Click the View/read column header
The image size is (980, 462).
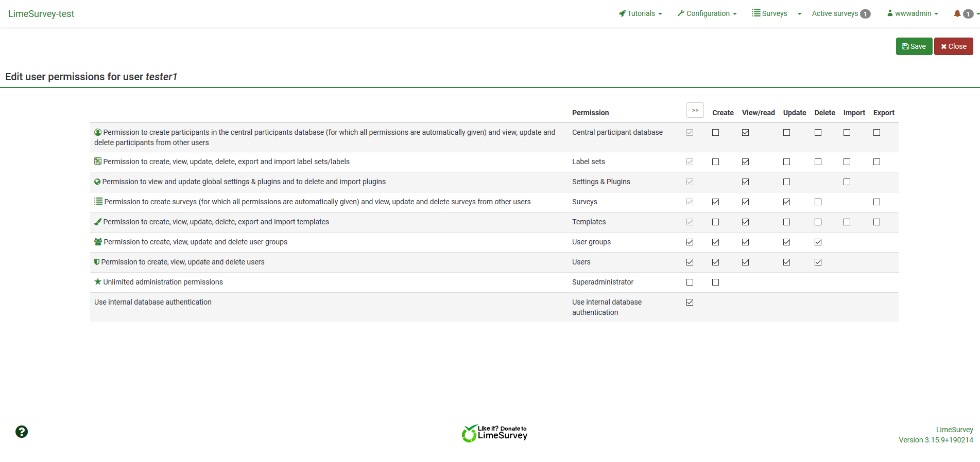click(758, 113)
